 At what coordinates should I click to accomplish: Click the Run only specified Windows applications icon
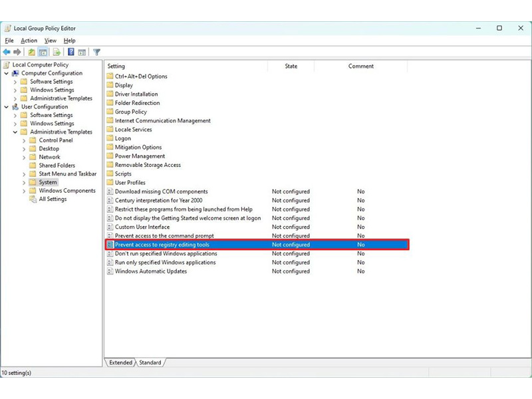click(x=110, y=262)
